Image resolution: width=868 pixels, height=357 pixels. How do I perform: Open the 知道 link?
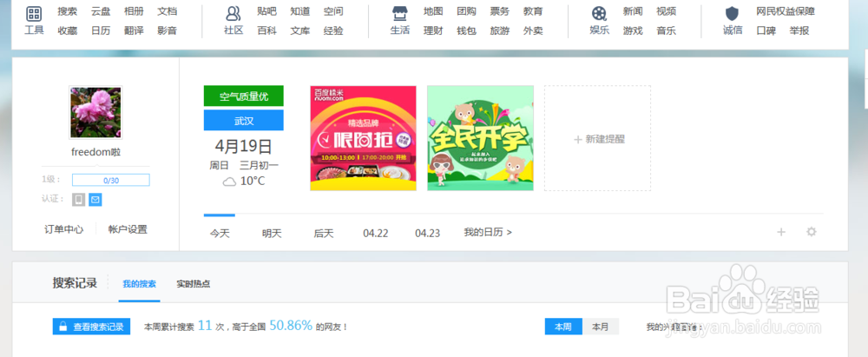300,11
